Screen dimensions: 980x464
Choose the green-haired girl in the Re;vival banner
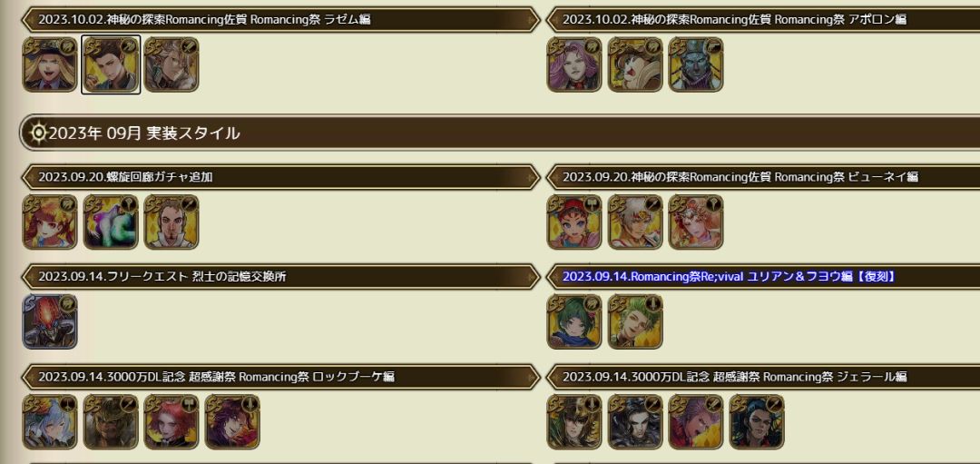(x=574, y=321)
